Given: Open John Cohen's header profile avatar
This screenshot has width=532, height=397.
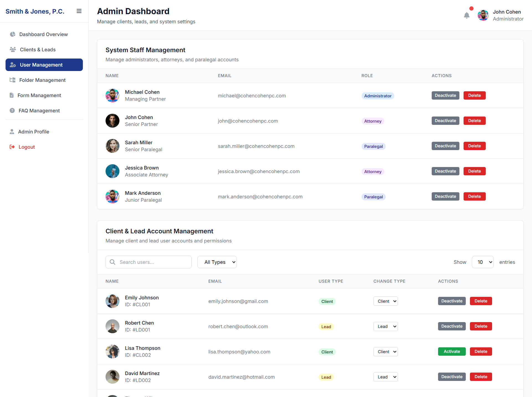Looking at the screenshot, I should (x=483, y=15).
